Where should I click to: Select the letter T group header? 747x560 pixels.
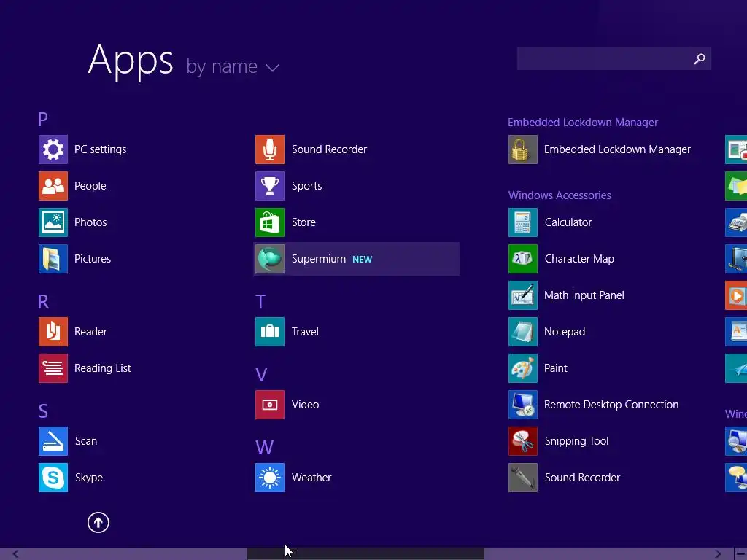pos(260,301)
